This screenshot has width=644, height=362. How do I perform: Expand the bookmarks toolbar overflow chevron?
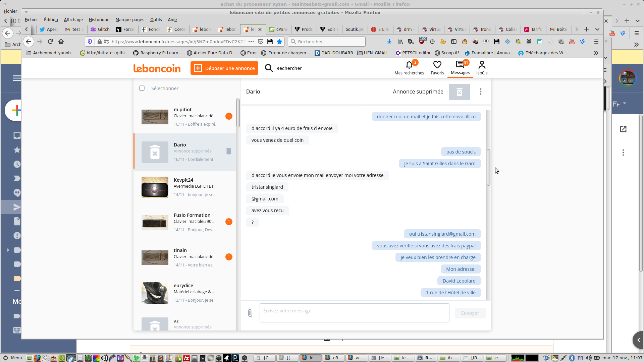[x=596, y=53]
